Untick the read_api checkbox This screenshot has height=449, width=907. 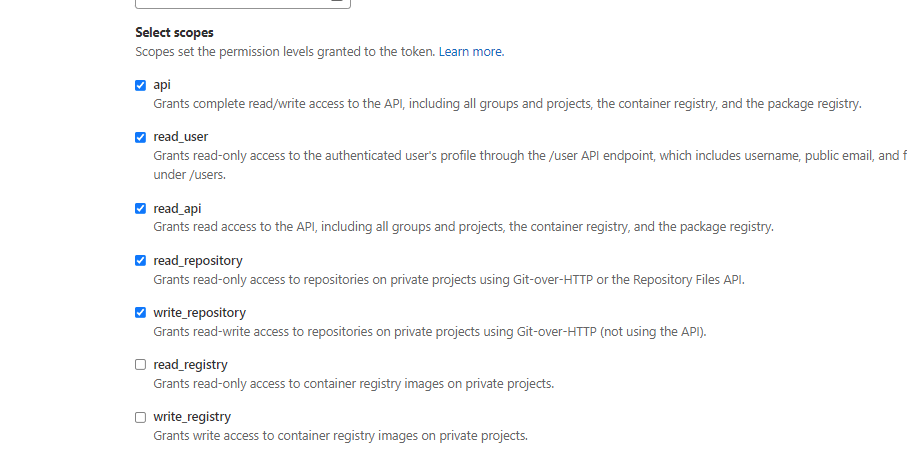coord(141,209)
